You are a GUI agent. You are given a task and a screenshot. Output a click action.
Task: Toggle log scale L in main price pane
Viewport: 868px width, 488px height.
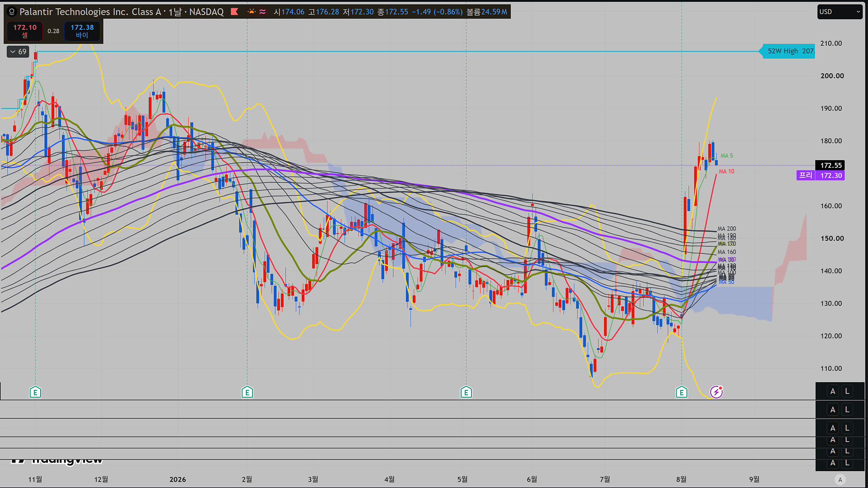[847, 391]
